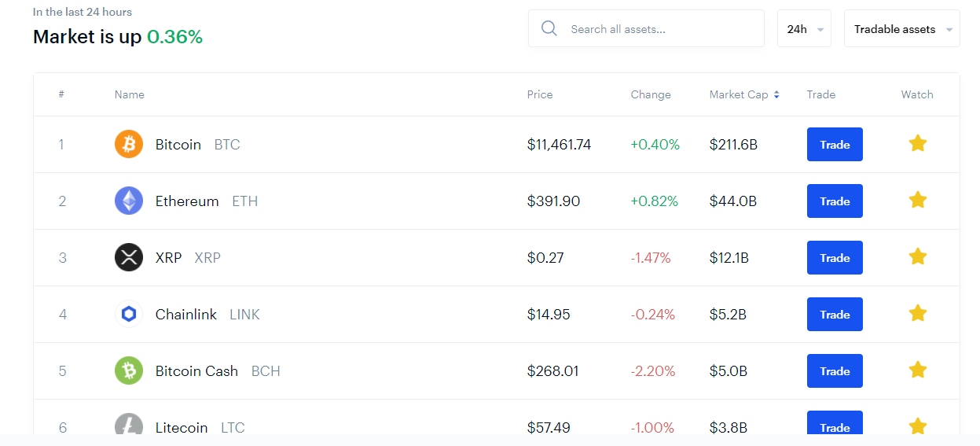
Task: Toggle the watch star for XRP
Action: tap(917, 257)
